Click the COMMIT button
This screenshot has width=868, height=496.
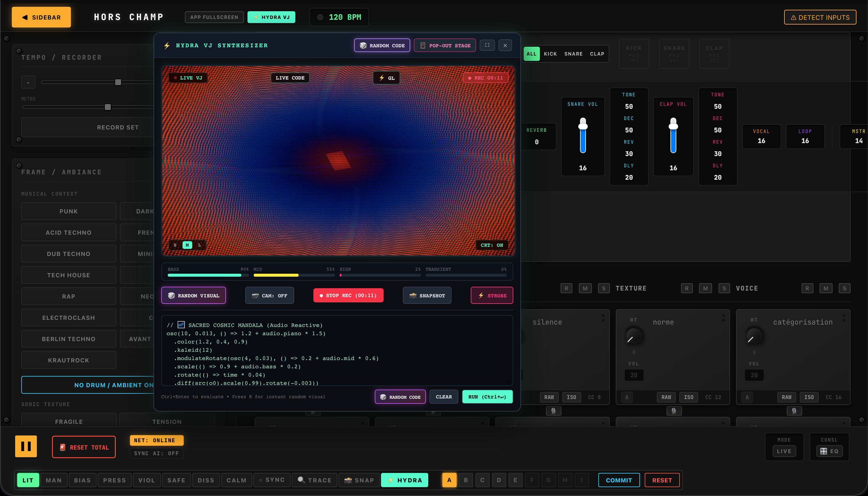pos(619,480)
